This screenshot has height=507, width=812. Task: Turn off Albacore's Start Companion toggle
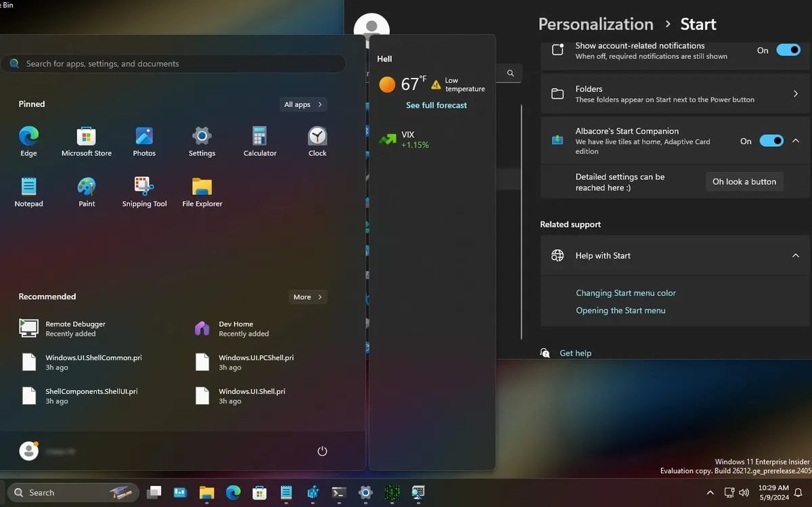coord(771,141)
